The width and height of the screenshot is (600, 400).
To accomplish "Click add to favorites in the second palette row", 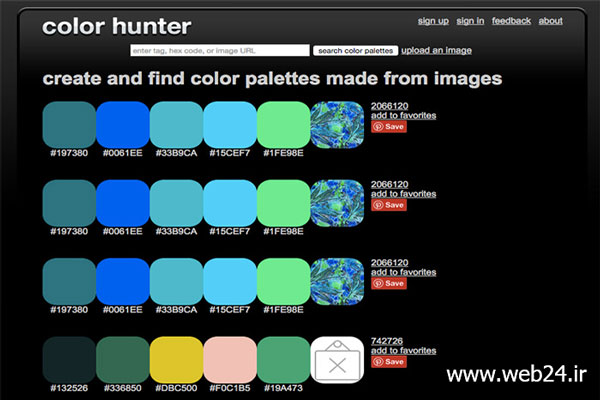I will [x=403, y=194].
